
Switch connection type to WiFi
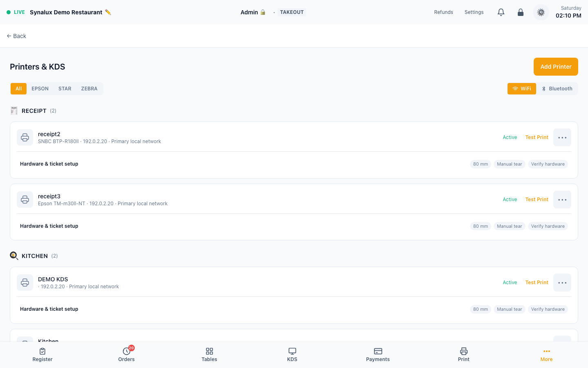point(522,89)
